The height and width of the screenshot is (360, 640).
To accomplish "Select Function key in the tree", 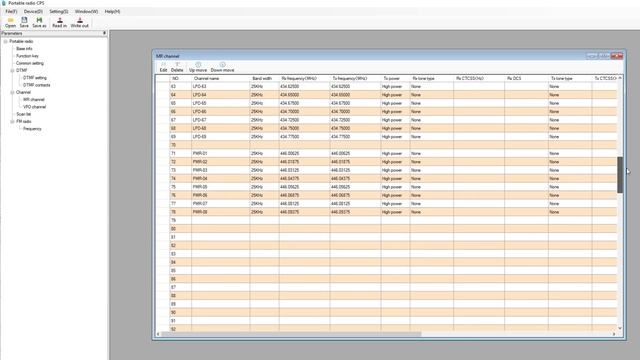I will 27,56.
